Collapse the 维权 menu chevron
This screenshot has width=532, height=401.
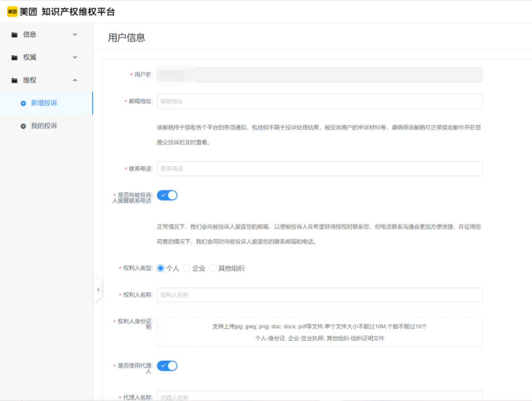point(75,80)
